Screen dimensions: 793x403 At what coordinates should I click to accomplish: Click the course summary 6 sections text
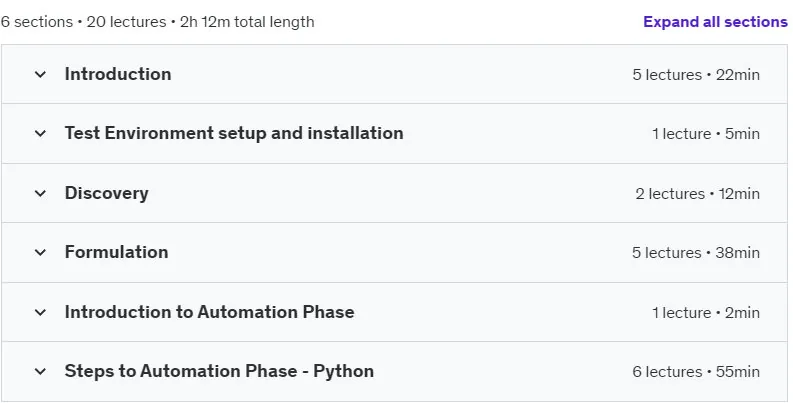[36, 22]
